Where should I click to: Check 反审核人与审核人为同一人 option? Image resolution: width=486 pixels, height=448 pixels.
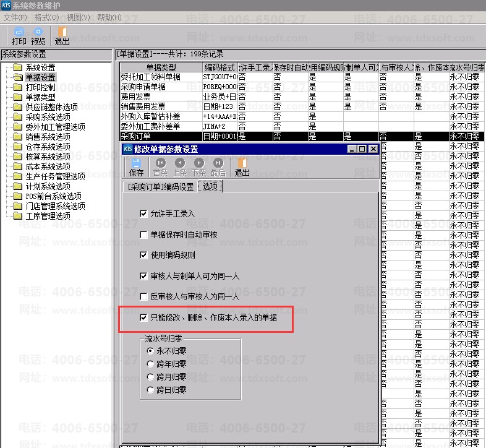pos(144,296)
